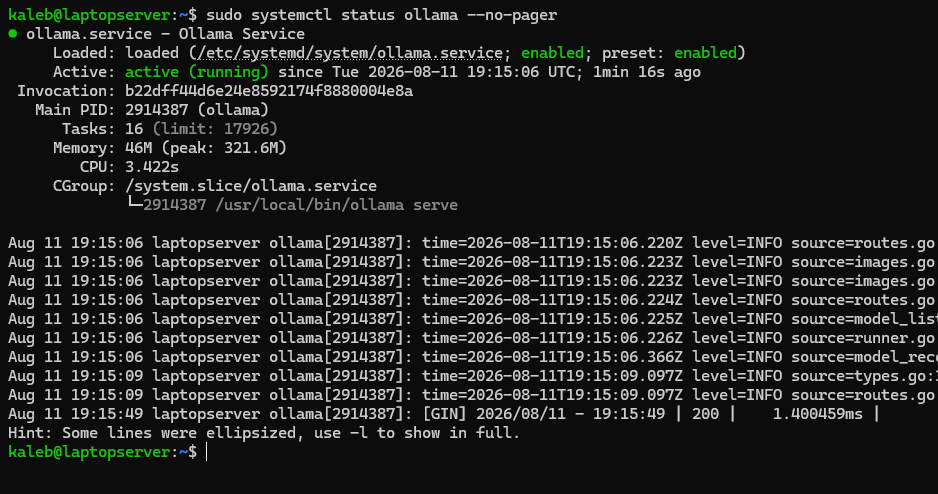This screenshot has height=494, width=938.
Task: Click the typed systemctl status ollama command
Action: pyautogui.click(x=382, y=14)
